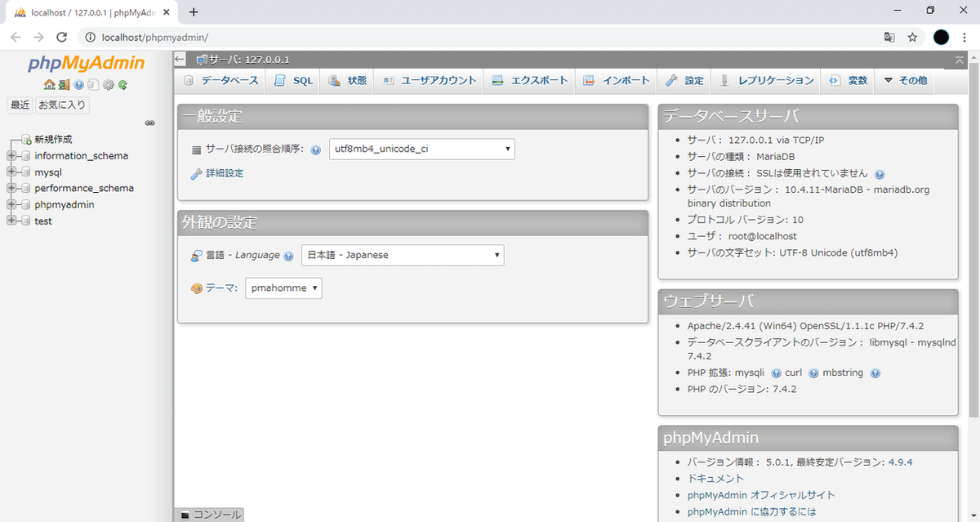This screenshot has width=980, height=522.
Task: Select performance_schema database name
Action: [x=84, y=188]
